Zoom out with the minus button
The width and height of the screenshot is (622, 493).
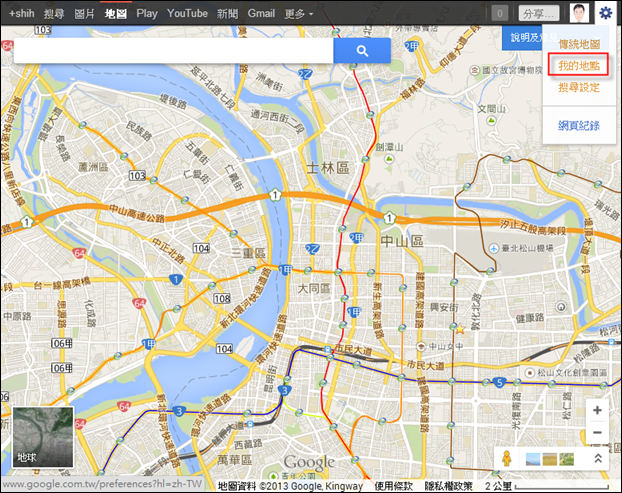pos(597,432)
